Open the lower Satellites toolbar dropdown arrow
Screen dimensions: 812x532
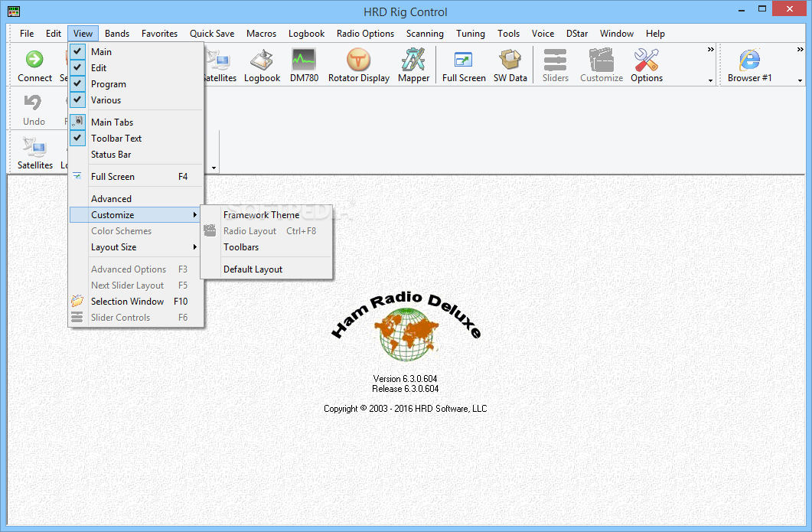click(214, 168)
